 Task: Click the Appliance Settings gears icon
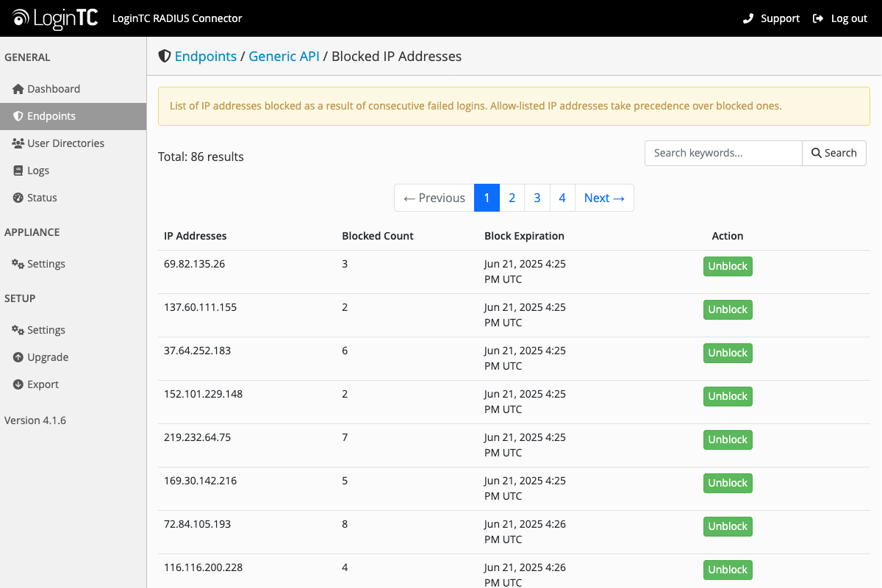pos(18,264)
